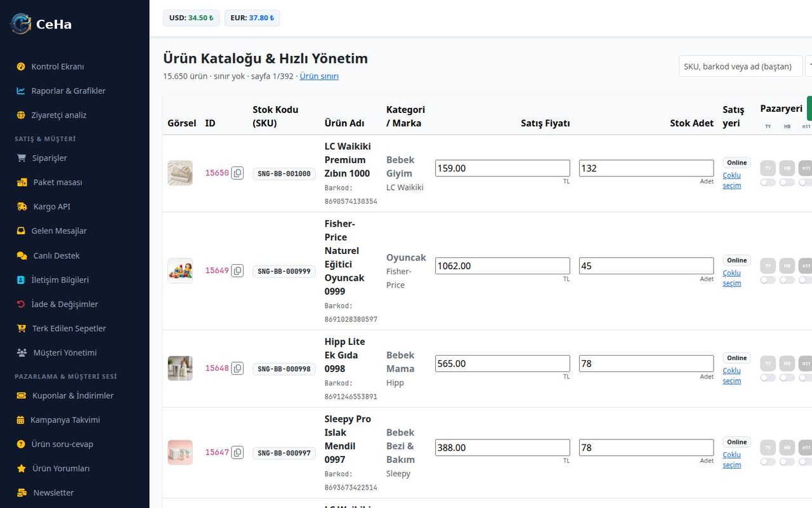This screenshot has height=508, width=812.
Task: Open Paket masası box icon
Action: tap(22, 182)
